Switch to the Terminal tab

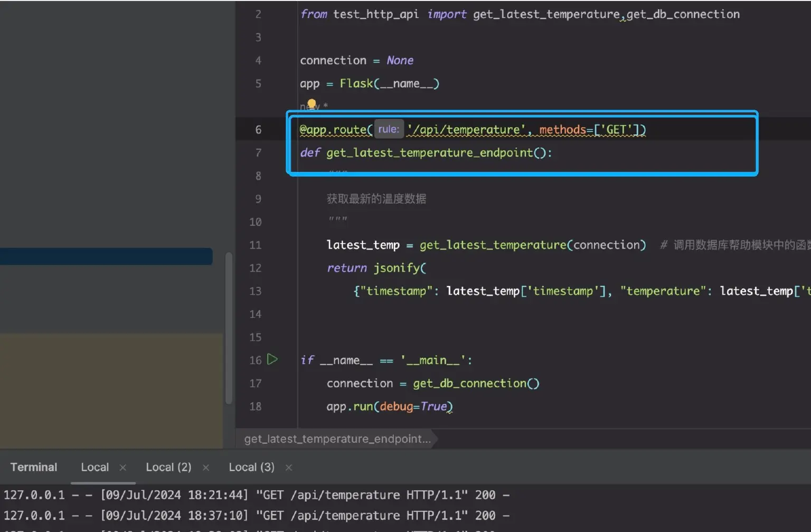point(33,467)
